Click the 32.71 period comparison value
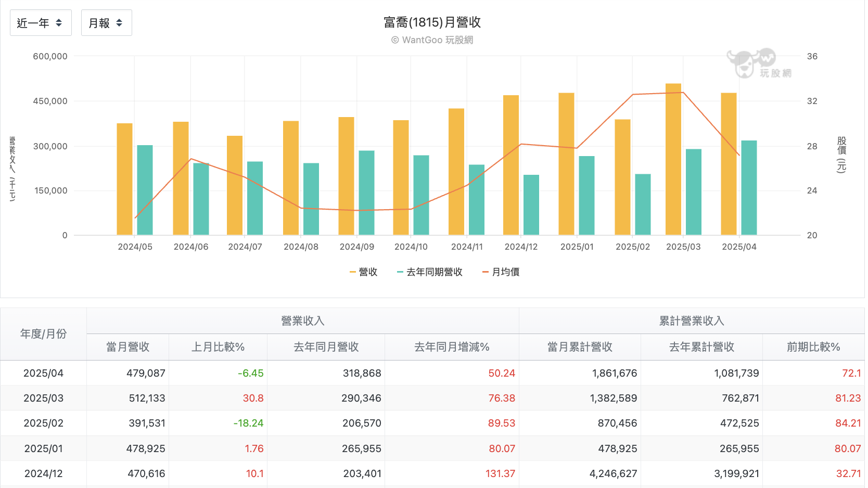 point(849,473)
